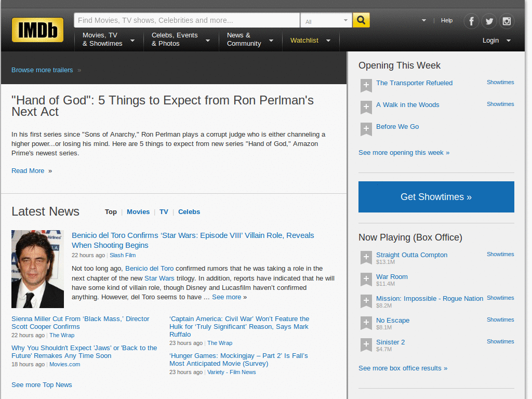Open War Room title link
The image size is (532, 399).
coord(392,276)
